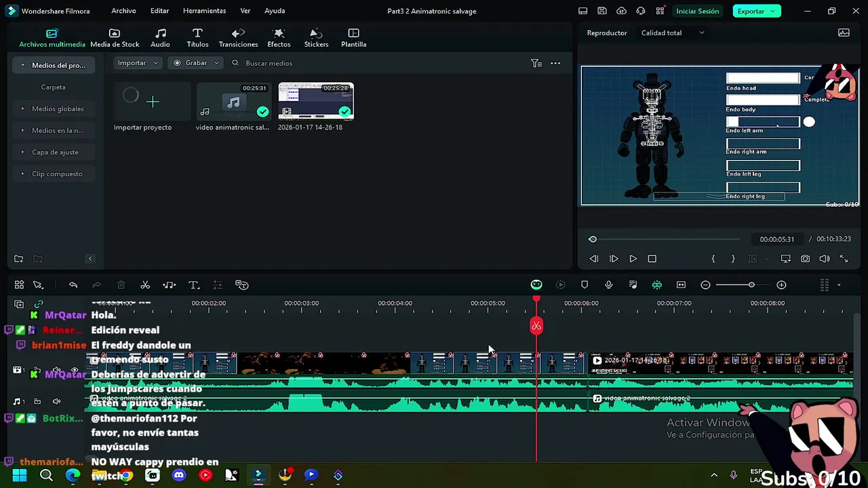Click the preview progress slider handle
This screenshot has width=868, height=488.
[593, 239]
